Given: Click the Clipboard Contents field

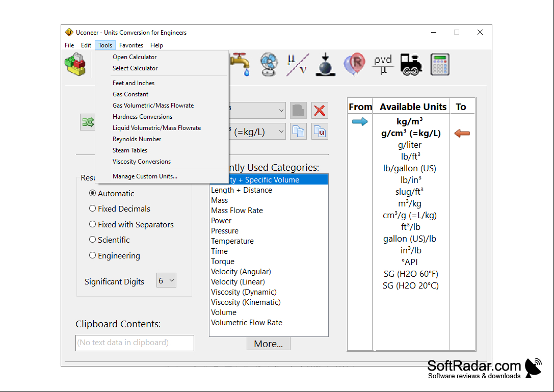Looking at the screenshot, I should 135,343.
